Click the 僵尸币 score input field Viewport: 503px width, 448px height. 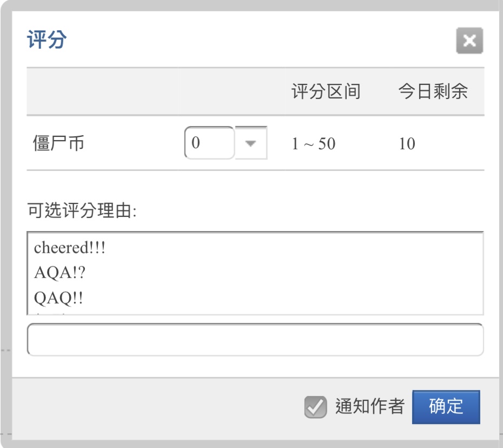coord(209,143)
